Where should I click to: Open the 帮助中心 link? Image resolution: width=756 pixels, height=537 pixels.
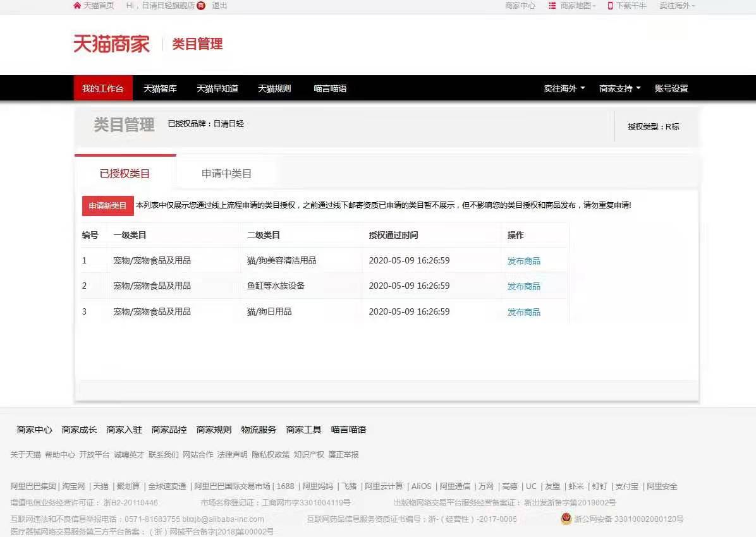coord(60,455)
